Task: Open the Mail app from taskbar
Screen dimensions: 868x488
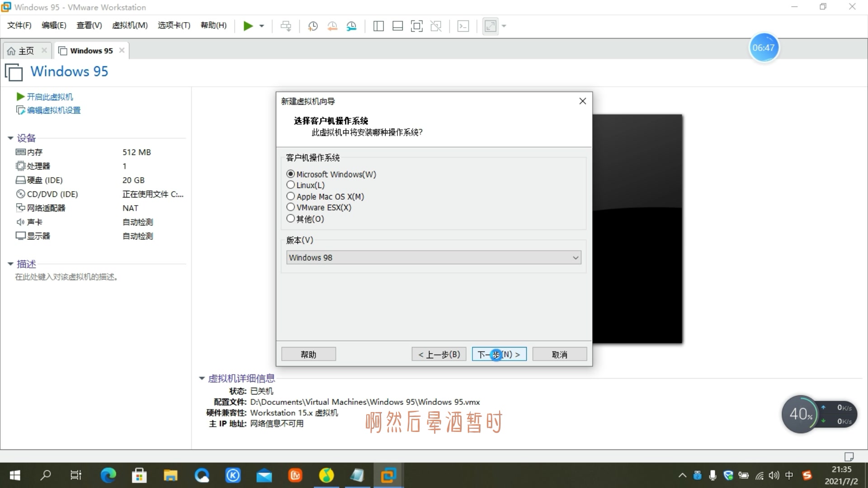Action: (264, 475)
